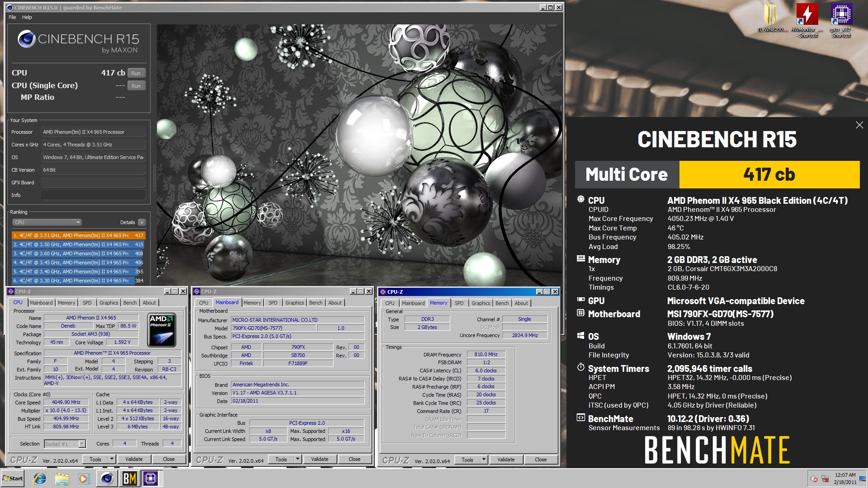This screenshot has width=868, height=488.
Task: Click Validate in Mainboard CPU-Z window
Action: coord(320,460)
